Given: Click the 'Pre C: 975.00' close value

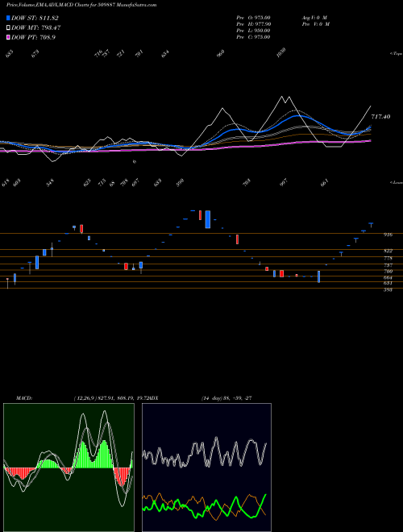Looking at the screenshot, I should click(x=253, y=37).
